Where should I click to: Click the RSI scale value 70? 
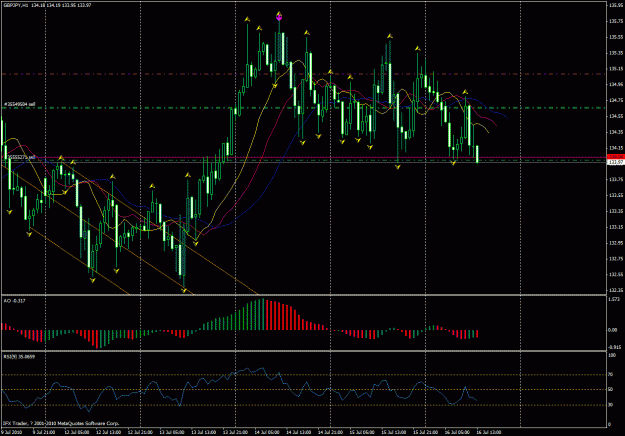pyautogui.click(x=611, y=375)
